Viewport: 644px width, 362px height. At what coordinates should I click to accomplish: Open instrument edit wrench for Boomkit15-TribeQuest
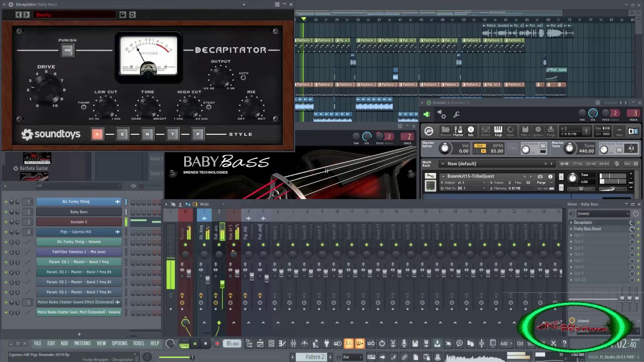(430, 176)
